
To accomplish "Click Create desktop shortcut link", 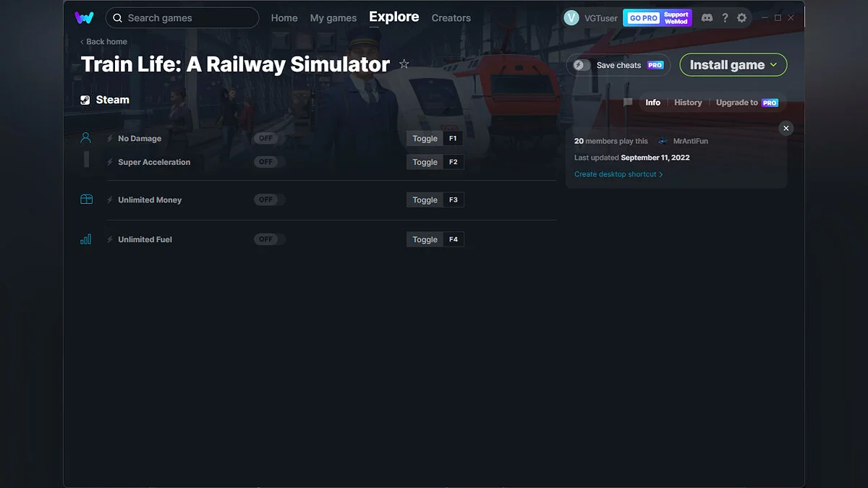I will [x=618, y=174].
